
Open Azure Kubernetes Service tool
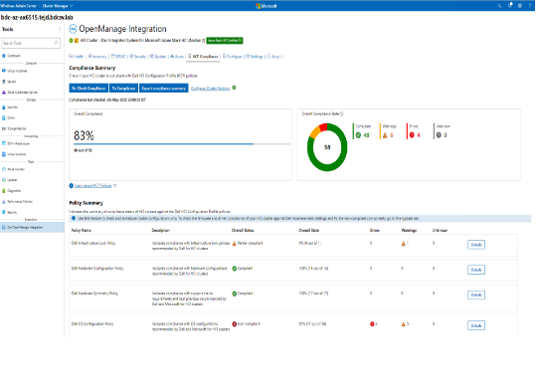(20, 93)
